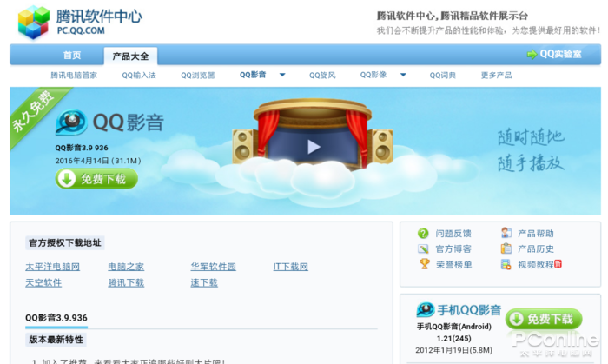This screenshot has height=364, width=608.
Task: Play the theater video in the banner
Action: [x=314, y=147]
